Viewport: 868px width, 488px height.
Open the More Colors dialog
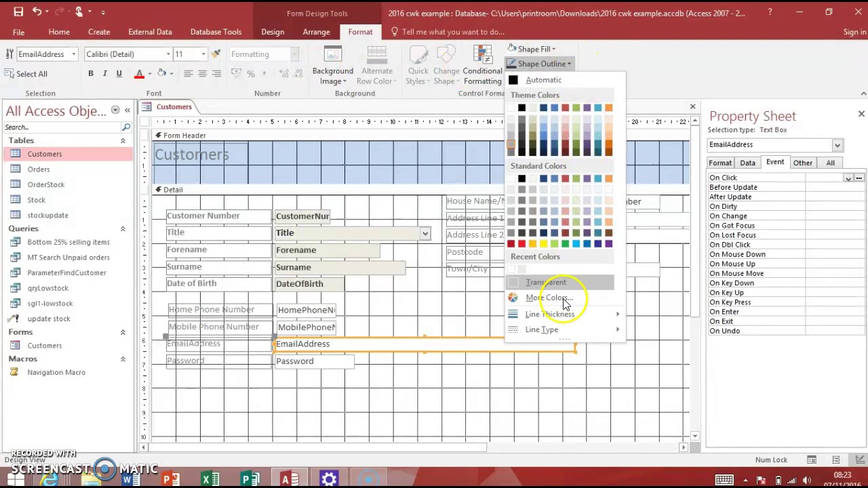559,298
